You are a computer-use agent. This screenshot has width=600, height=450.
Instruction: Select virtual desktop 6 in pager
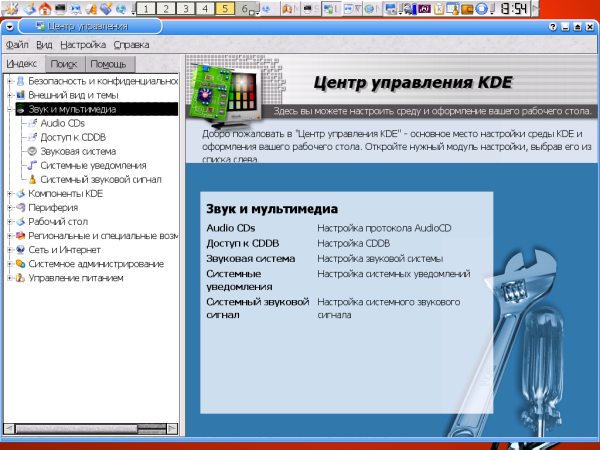pyautogui.click(x=245, y=8)
